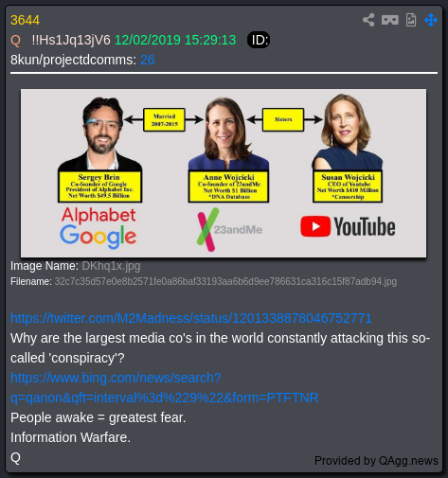Click the tripcode !!Hs1Jq13jV6
This screenshot has height=478, width=448.
point(71,40)
